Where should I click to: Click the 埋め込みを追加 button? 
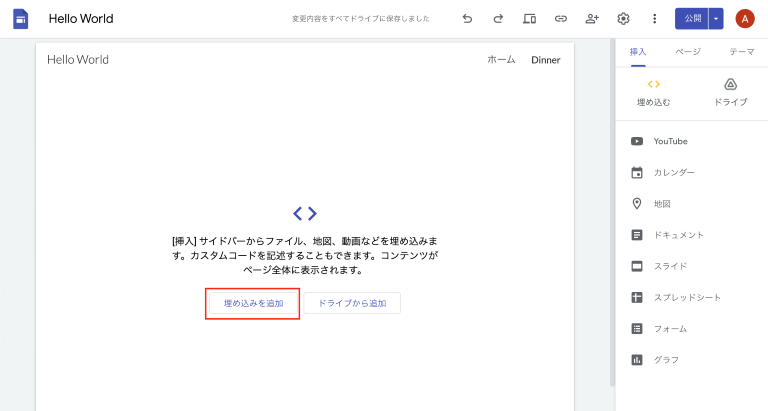click(253, 303)
